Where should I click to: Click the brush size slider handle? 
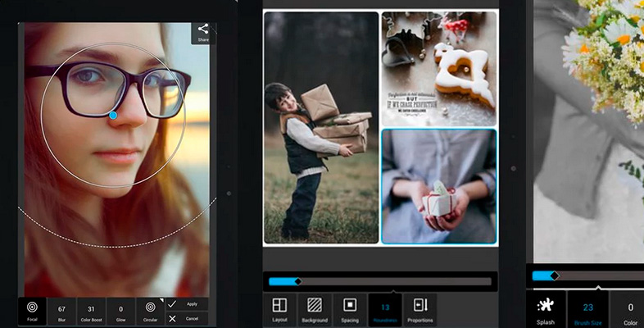pos(555,276)
